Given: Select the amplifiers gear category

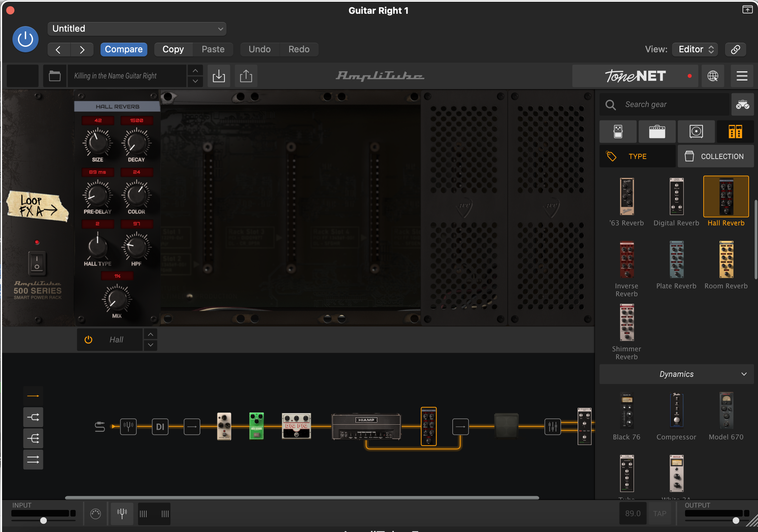Looking at the screenshot, I should click(657, 132).
